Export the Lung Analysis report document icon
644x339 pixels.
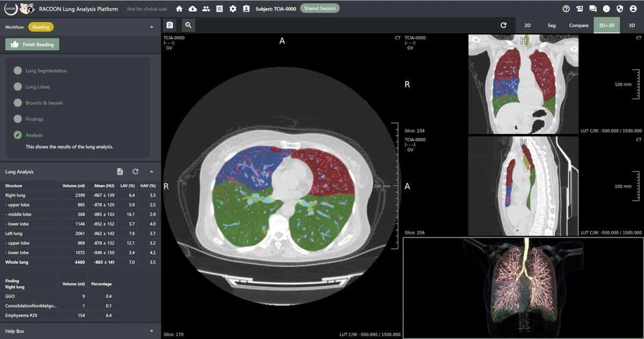click(120, 172)
